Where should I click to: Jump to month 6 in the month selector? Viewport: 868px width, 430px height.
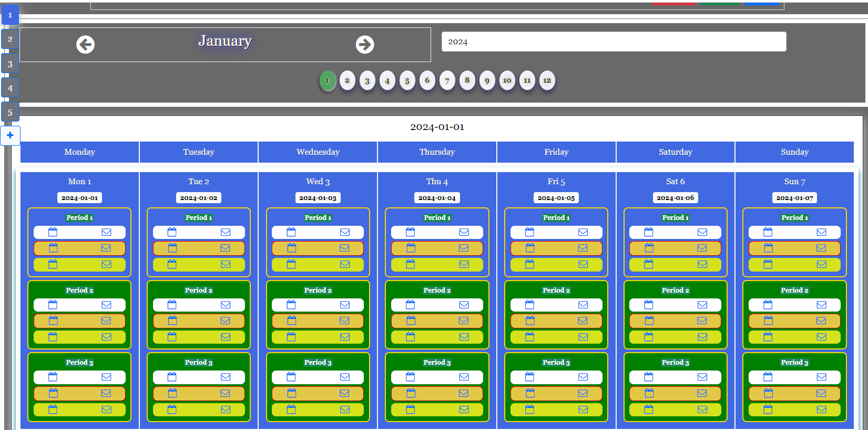point(427,81)
